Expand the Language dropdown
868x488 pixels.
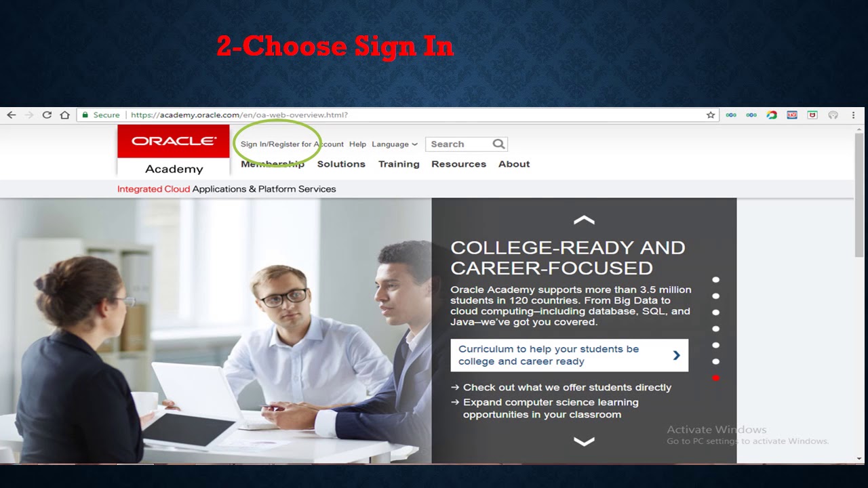point(395,144)
